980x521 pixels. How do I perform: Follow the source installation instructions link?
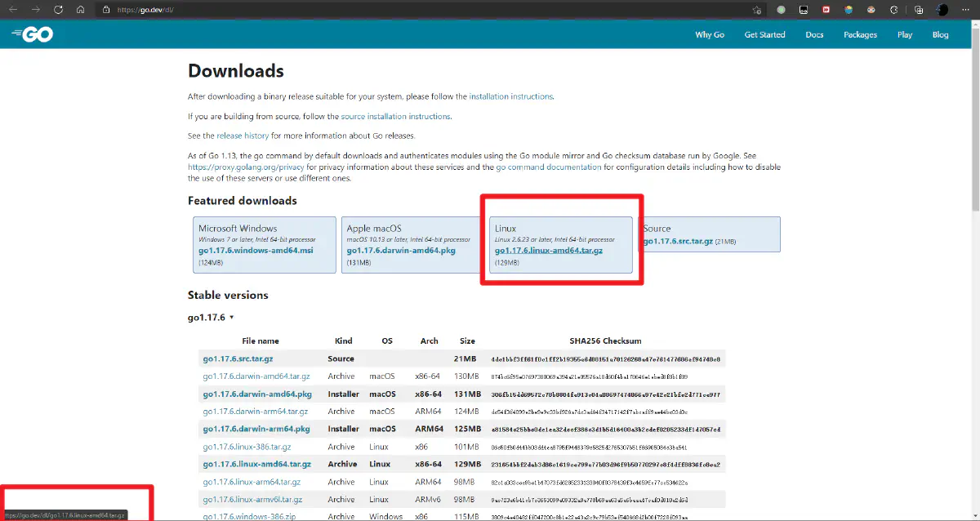[x=396, y=117]
